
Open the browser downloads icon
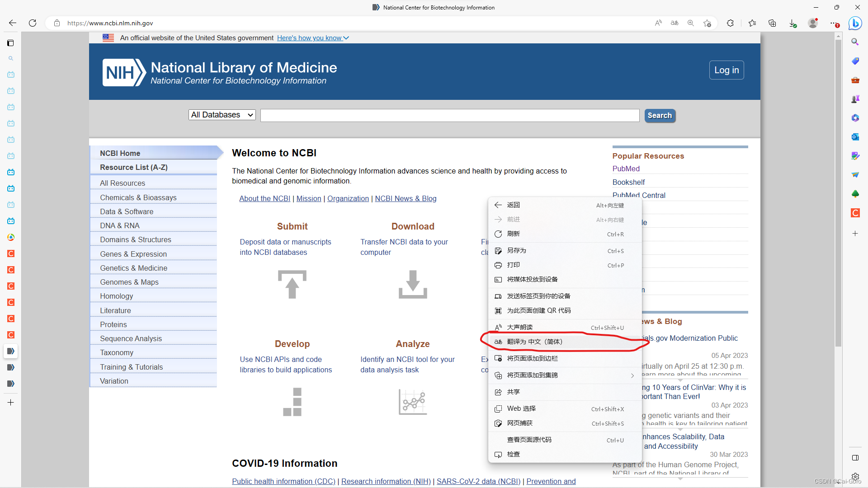793,23
